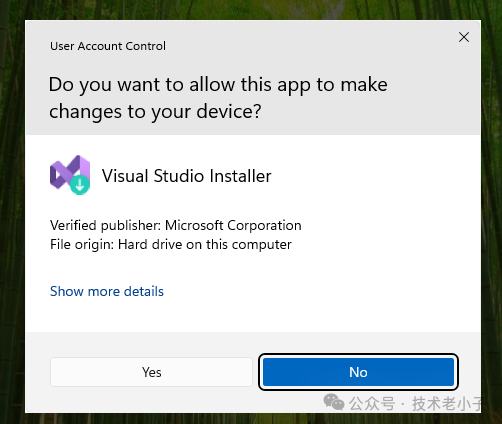
Task: Click the teal download arrow badge
Action: pyautogui.click(x=80, y=185)
